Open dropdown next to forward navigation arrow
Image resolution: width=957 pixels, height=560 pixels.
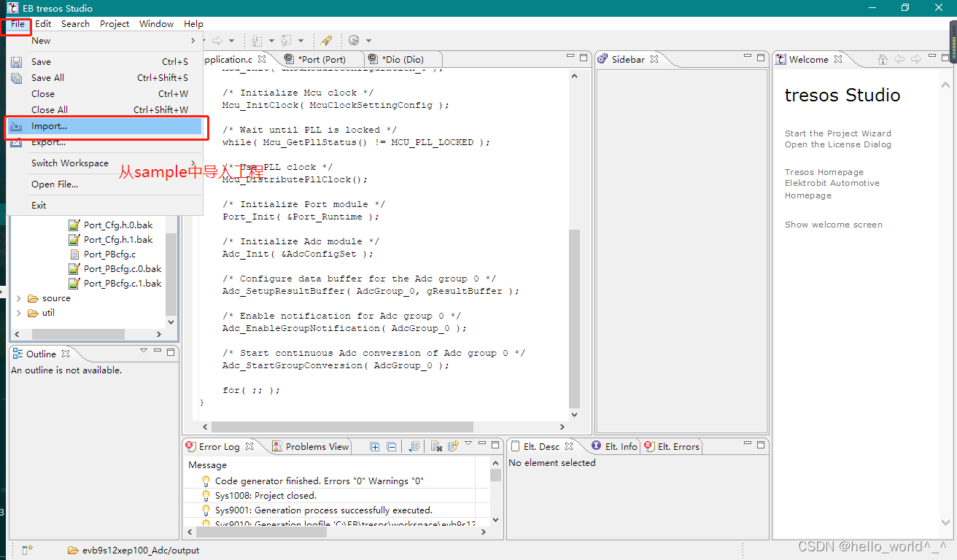pyautogui.click(x=232, y=41)
